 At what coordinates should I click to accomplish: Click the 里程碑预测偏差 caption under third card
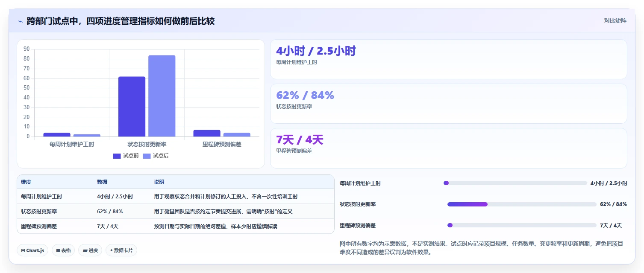click(x=294, y=151)
